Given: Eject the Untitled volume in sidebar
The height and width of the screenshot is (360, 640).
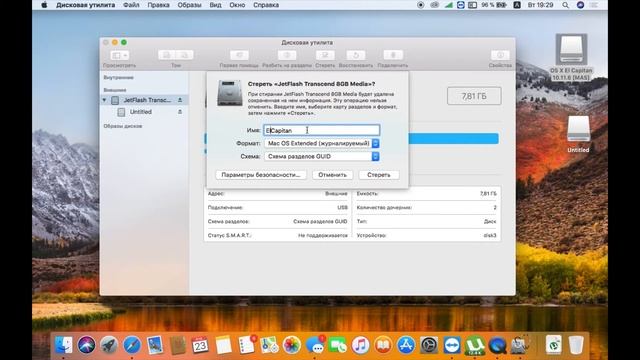Looking at the screenshot, I should point(180,112).
